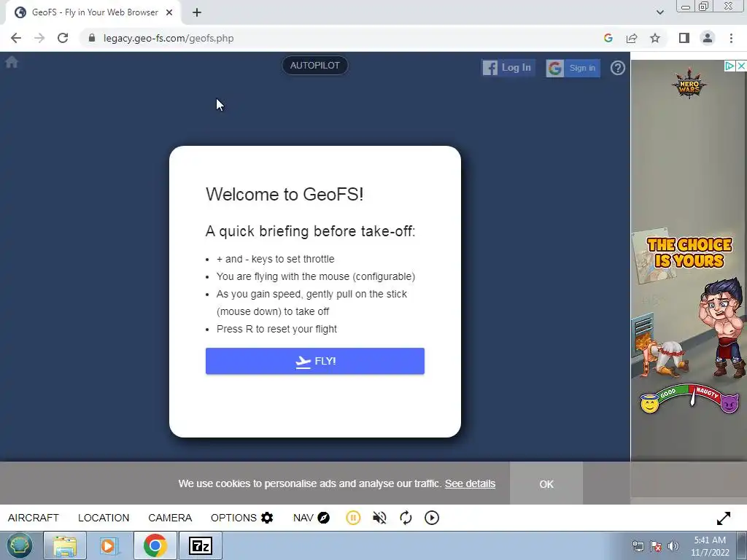Toggle the AUTOPILOT button
Viewport: 747px width, 560px height.
tap(315, 65)
